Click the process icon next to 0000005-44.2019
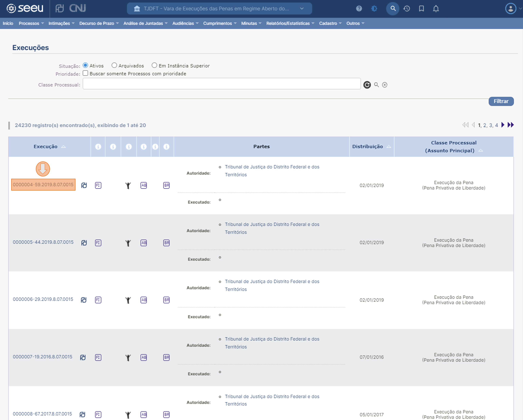 pyautogui.click(x=84, y=243)
